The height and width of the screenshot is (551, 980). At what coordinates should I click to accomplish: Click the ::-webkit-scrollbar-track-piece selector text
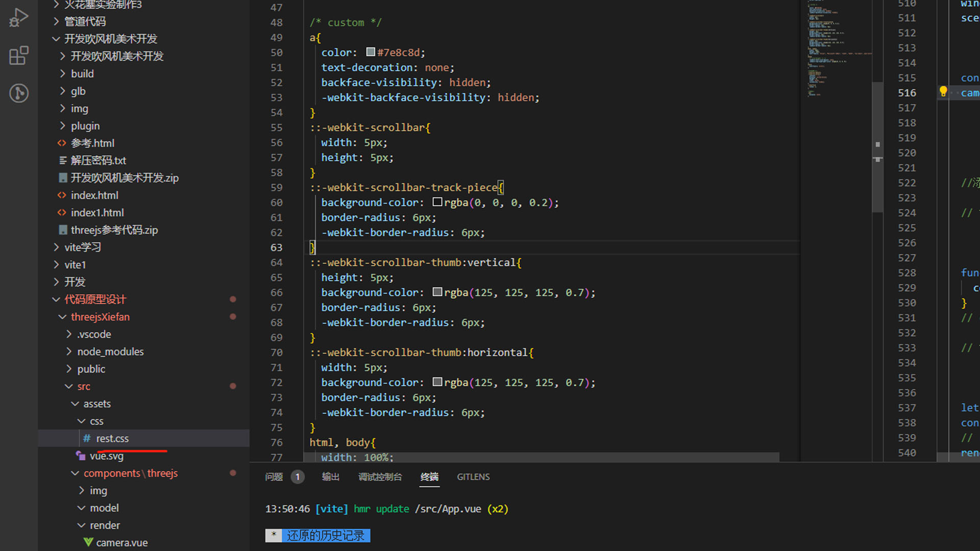(x=403, y=187)
